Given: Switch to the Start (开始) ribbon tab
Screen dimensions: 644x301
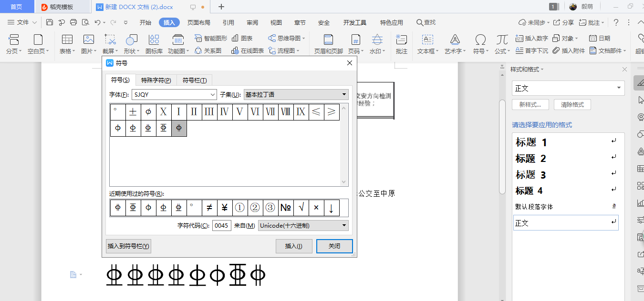Looking at the screenshot, I should point(145,22).
